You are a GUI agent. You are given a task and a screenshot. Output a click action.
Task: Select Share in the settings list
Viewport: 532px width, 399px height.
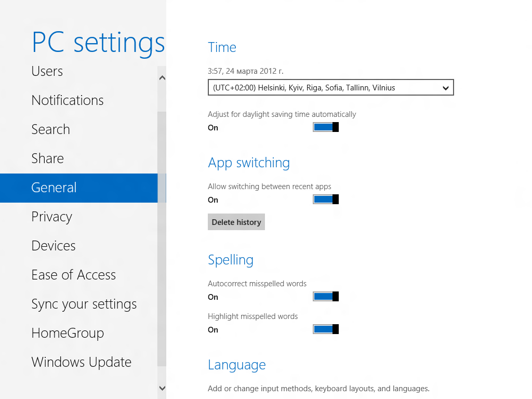(x=47, y=159)
